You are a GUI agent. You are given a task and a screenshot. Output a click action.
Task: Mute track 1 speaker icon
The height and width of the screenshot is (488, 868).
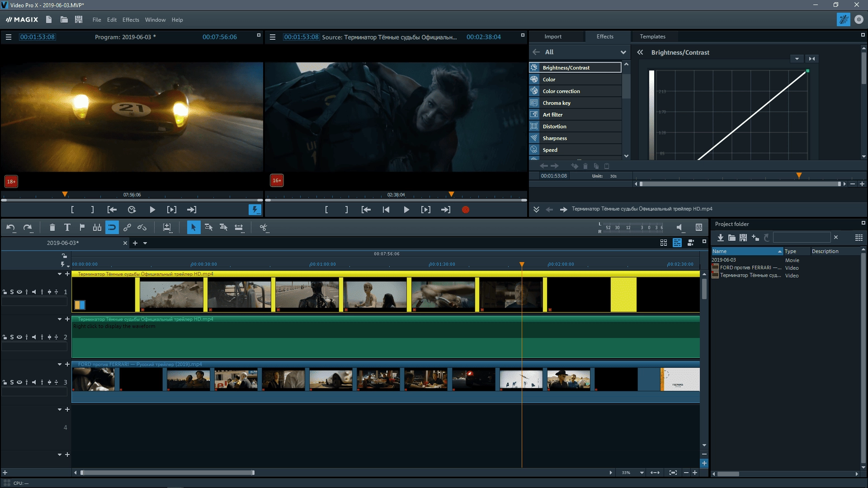[x=34, y=292]
